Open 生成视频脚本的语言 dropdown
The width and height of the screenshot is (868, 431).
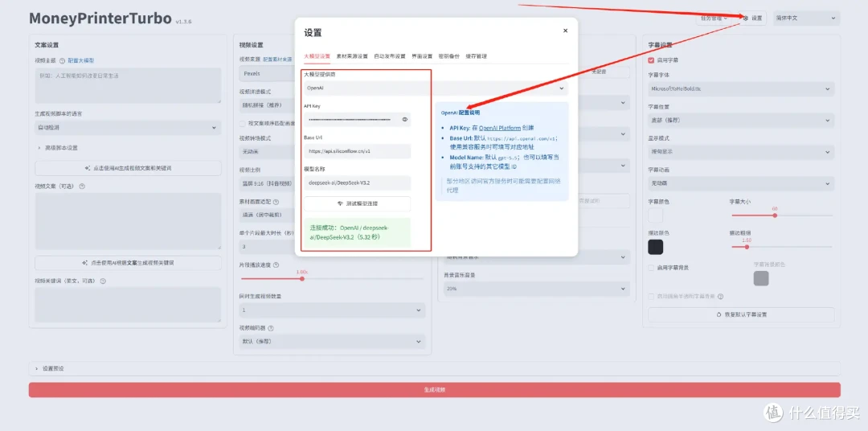[x=128, y=127]
